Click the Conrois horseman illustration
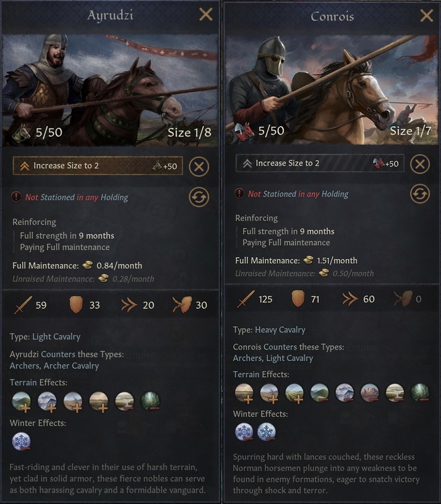Viewport: 441px width, 504px height. 333,89
